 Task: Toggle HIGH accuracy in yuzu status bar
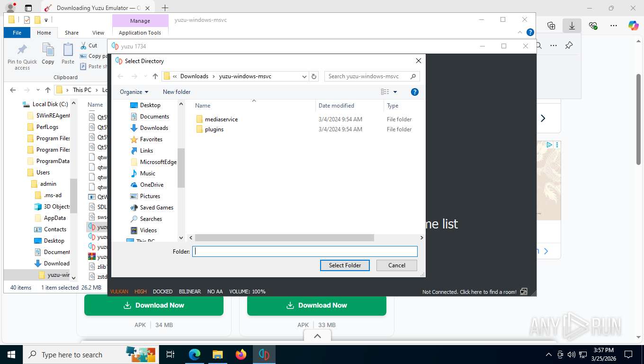click(x=141, y=292)
